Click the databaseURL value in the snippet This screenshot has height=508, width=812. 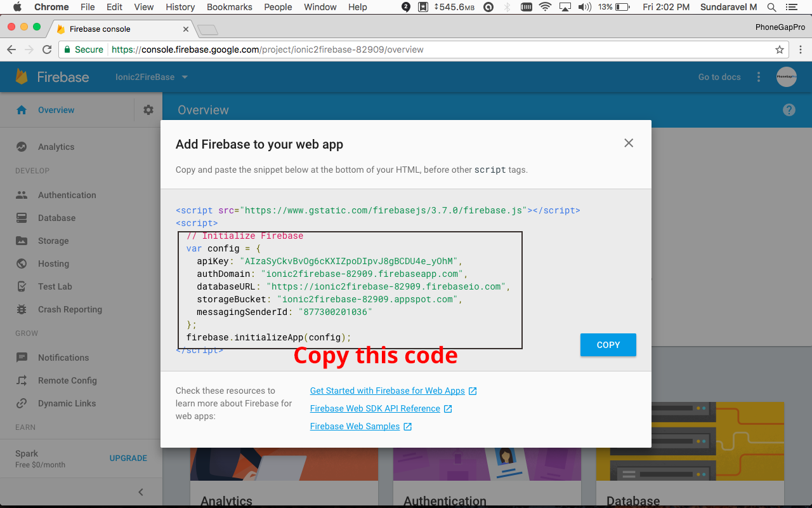point(388,286)
